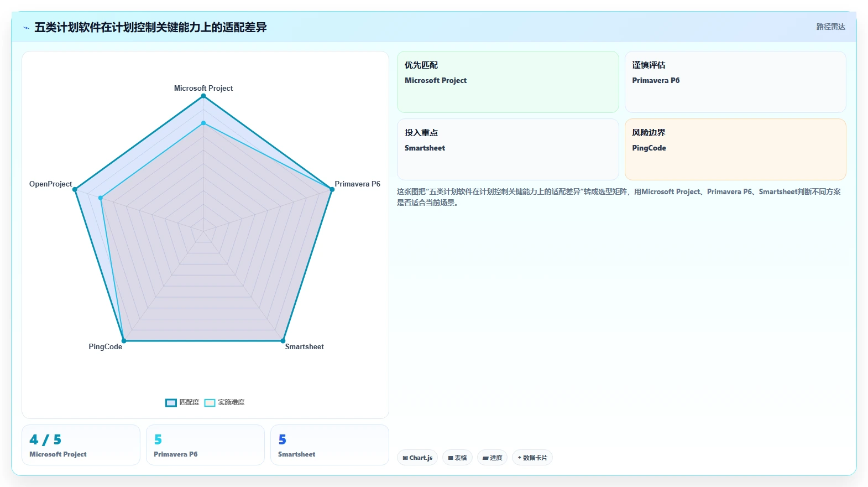The image size is (868, 487).
Task: Open the 优先匹配 Microsoft Project card
Action: coord(508,82)
